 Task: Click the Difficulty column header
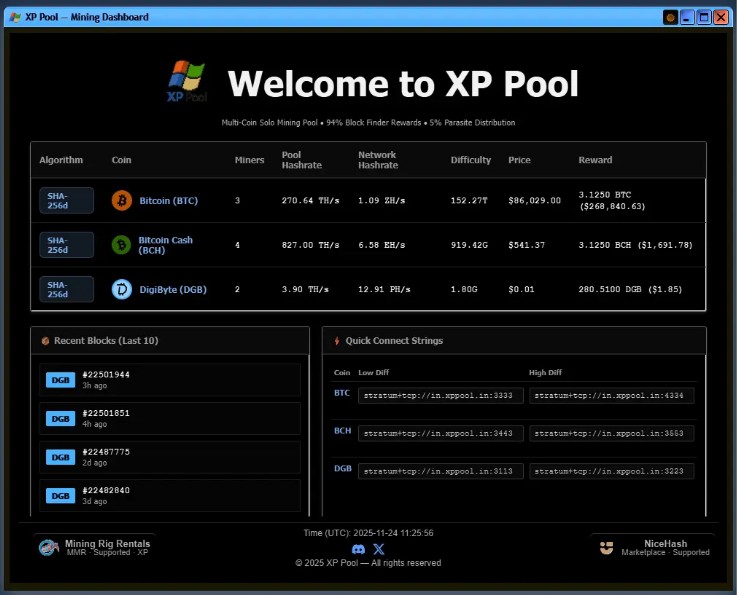470,160
